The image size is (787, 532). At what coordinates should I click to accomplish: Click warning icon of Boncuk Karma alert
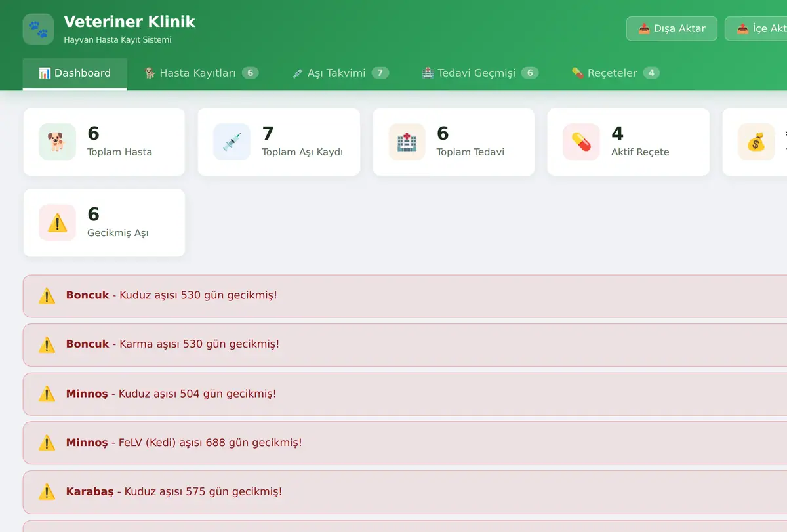coord(47,344)
